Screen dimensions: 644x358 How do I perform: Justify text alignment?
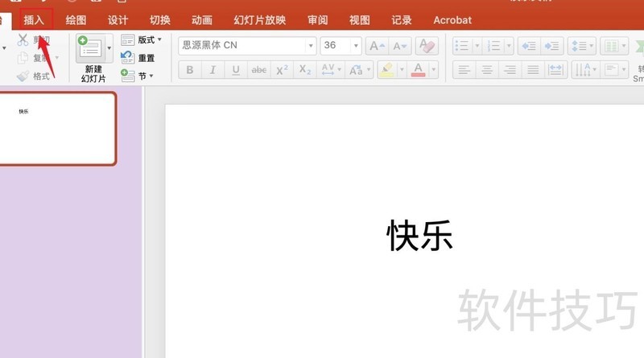click(533, 70)
